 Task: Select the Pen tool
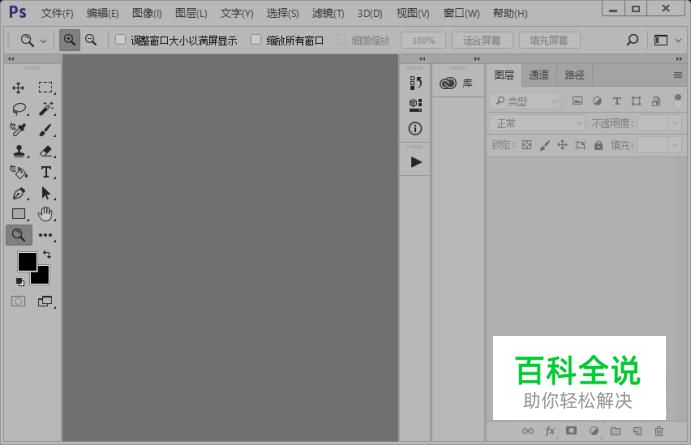pos(19,193)
